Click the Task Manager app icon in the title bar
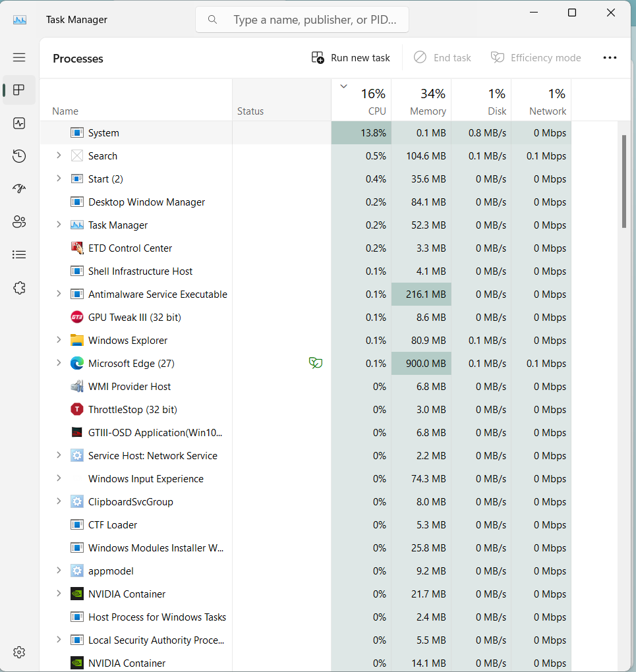 [x=20, y=20]
